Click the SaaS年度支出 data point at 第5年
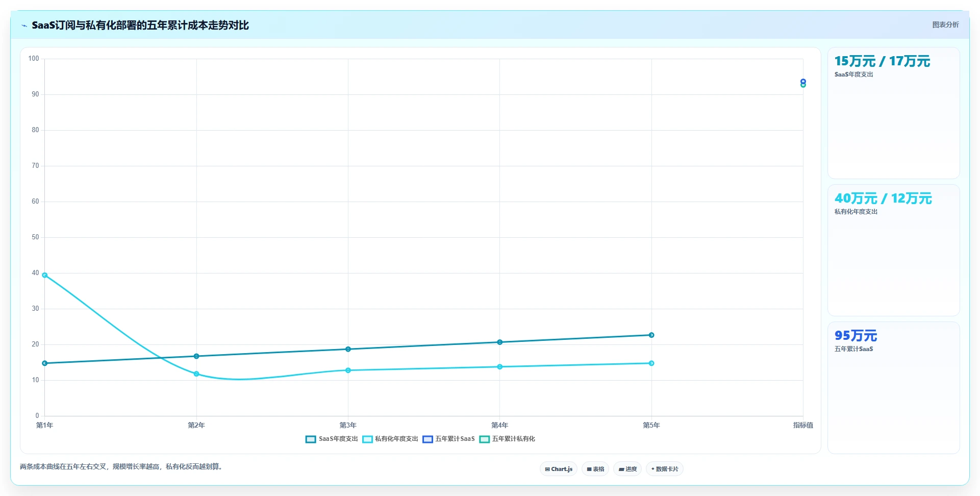The height and width of the screenshot is (496, 980). (651, 335)
